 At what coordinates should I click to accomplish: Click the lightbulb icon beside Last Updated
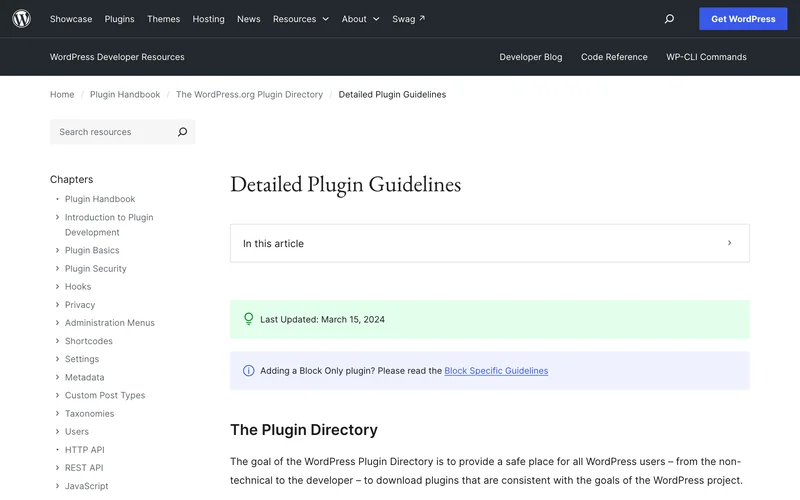click(x=248, y=319)
